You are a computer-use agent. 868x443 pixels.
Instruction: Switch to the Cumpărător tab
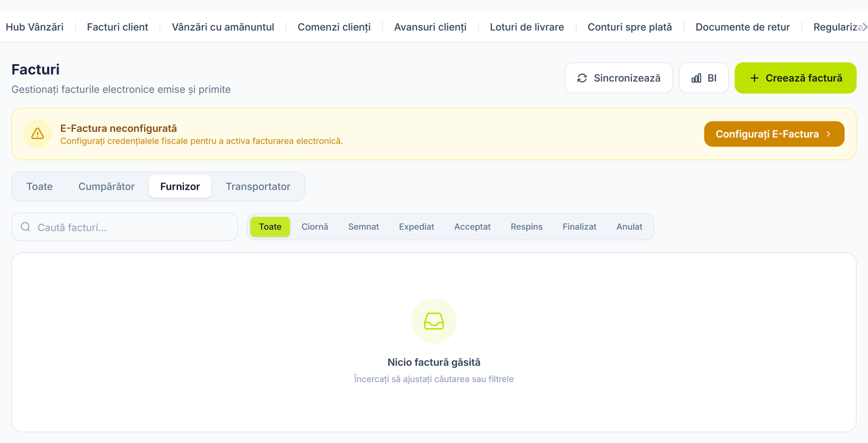(106, 186)
